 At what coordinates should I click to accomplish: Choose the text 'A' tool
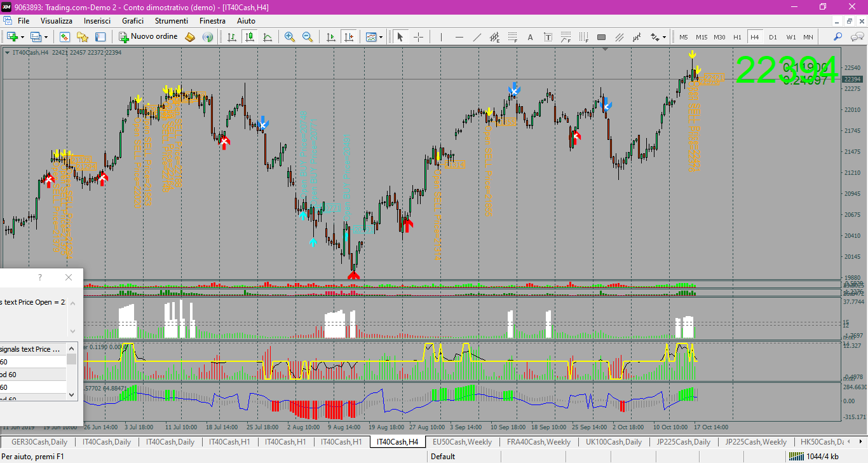[530, 37]
